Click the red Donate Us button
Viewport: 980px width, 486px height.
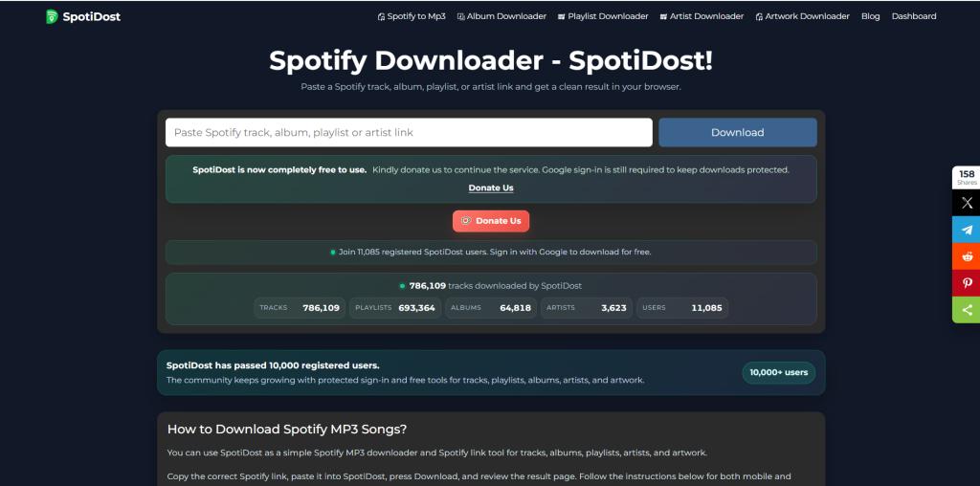[491, 221]
